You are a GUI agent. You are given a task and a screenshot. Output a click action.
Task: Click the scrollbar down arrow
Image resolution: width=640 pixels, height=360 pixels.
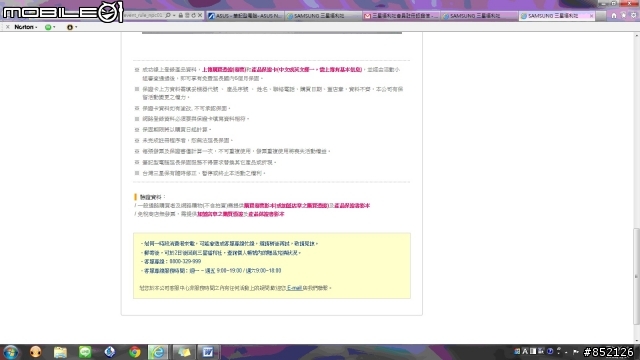point(636,340)
